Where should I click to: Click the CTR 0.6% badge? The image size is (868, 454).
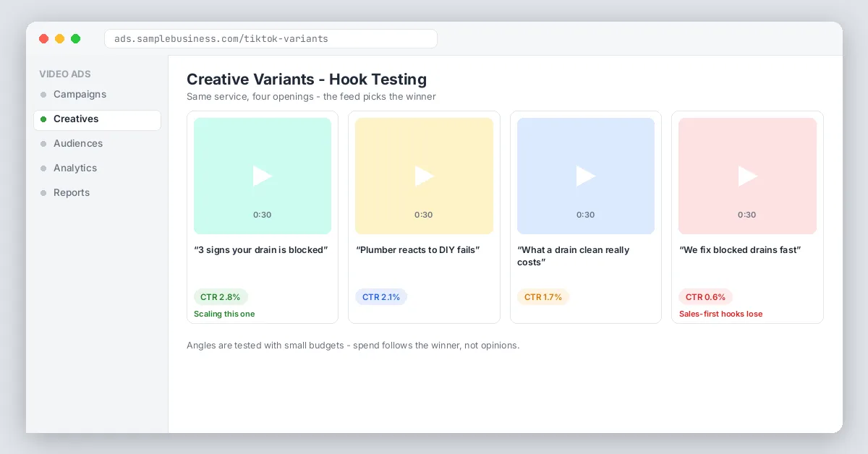(x=705, y=297)
